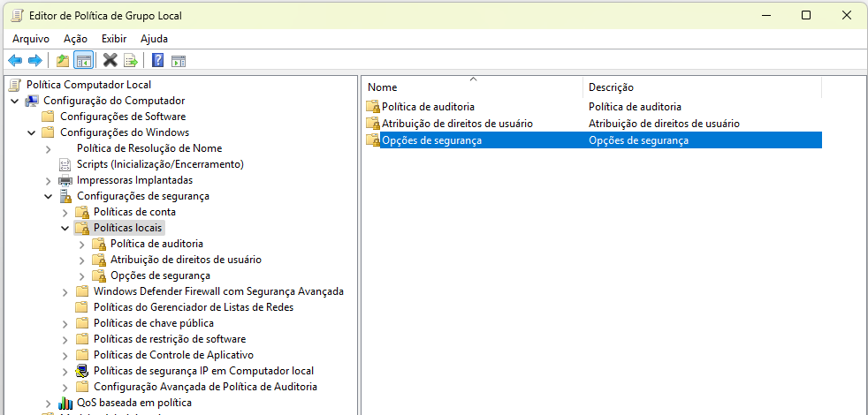Expand the Políticas de conta node
The width and height of the screenshot is (868, 415).
click(65, 212)
